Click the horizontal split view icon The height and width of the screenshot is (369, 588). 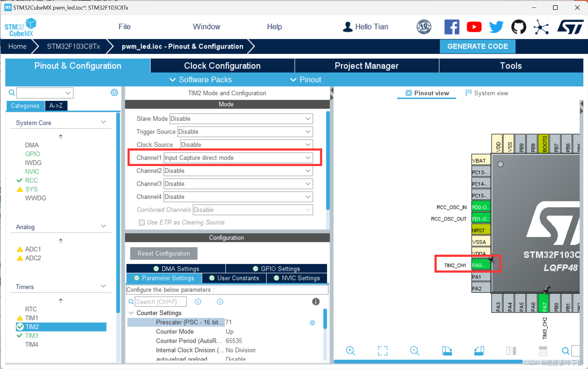coord(543,351)
